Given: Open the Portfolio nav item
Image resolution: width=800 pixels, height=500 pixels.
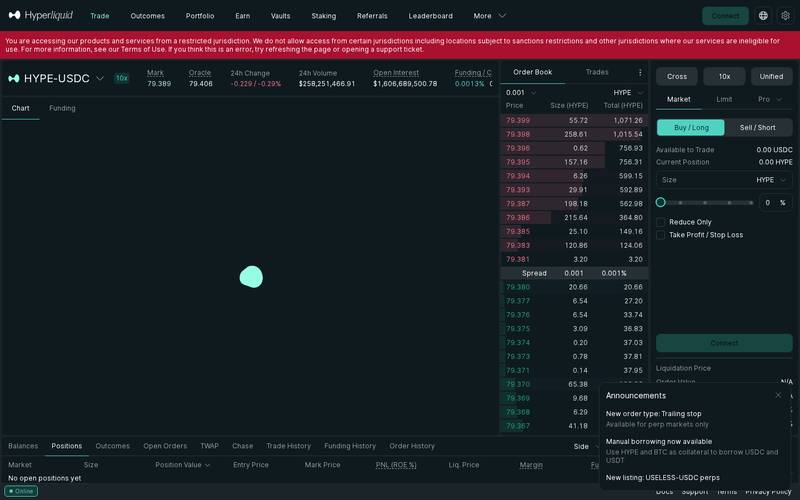Looking at the screenshot, I should (199, 16).
